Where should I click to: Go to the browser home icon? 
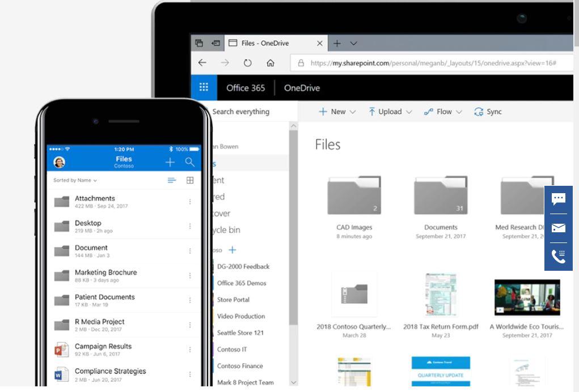[x=271, y=63]
